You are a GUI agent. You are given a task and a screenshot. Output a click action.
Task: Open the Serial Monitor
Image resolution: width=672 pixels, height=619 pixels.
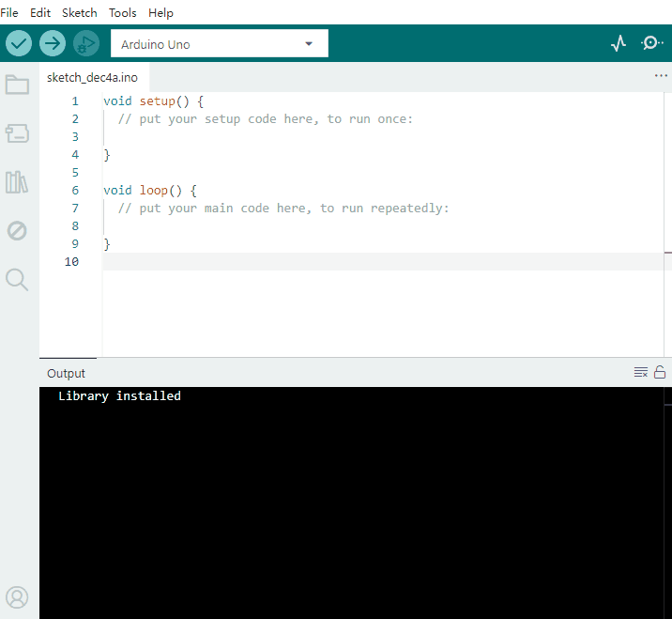coord(652,43)
